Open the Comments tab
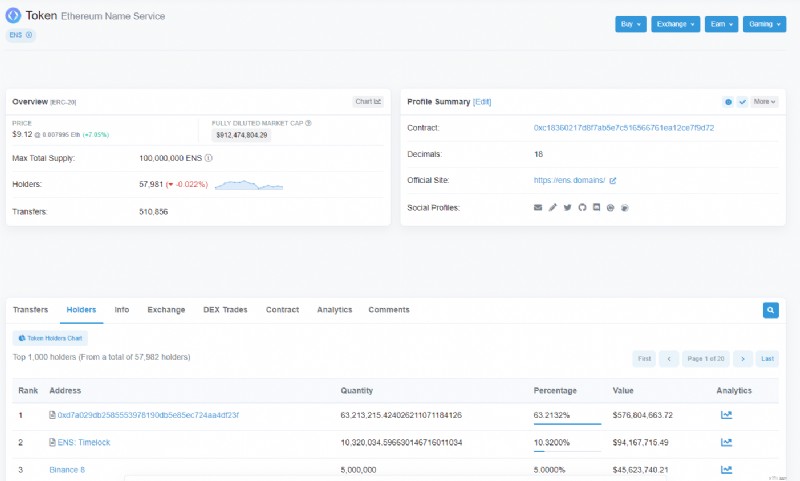The width and height of the screenshot is (800, 481). [389, 310]
